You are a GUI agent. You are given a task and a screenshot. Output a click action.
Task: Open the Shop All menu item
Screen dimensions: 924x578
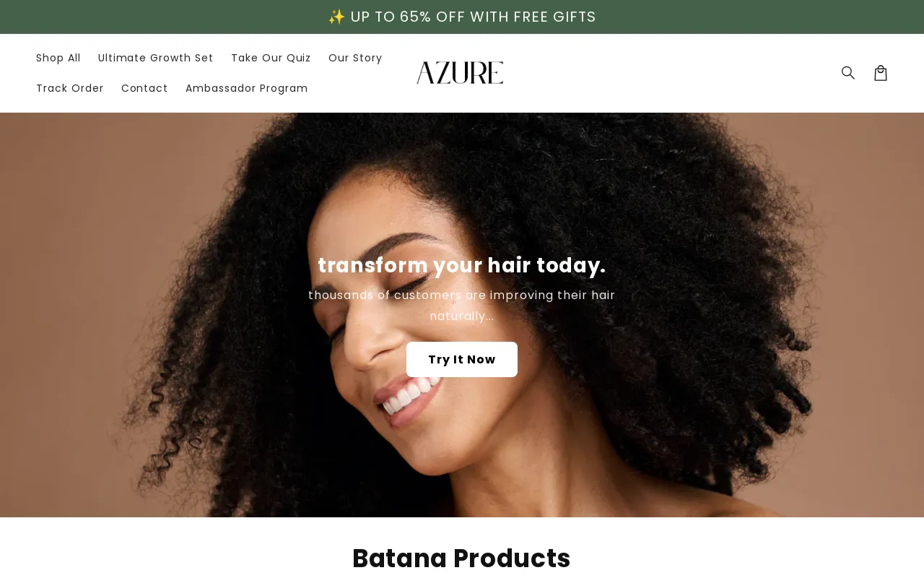pos(58,58)
